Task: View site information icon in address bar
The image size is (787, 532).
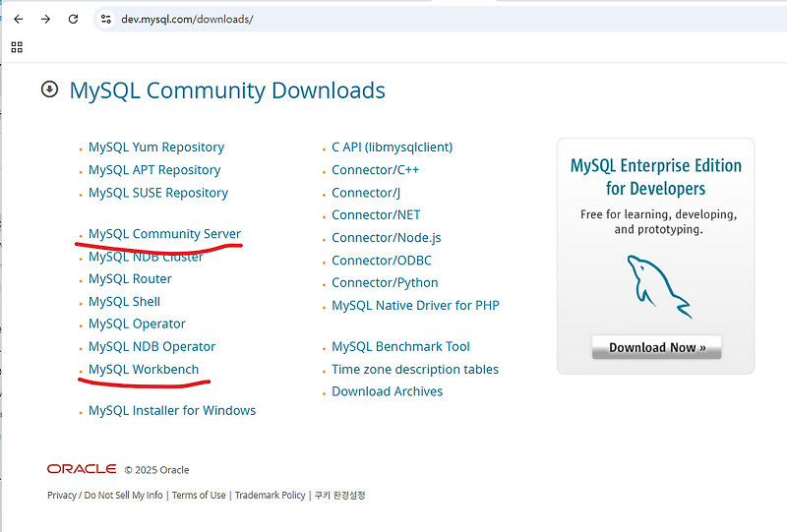Action: coord(106,19)
